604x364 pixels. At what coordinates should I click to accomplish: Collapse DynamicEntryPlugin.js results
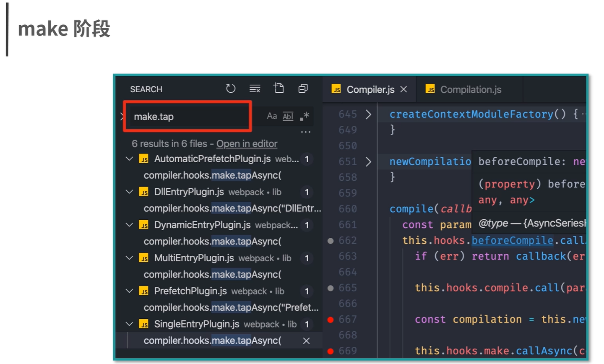(129, 225)
